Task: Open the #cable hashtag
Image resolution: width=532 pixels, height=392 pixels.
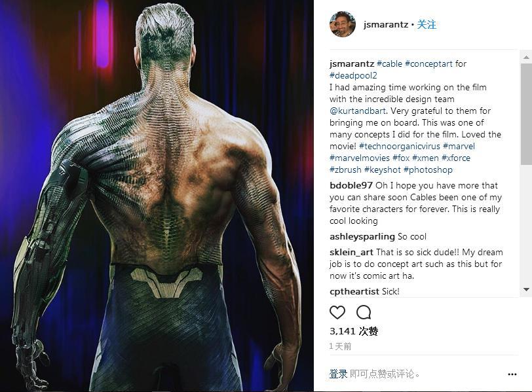Action: point(389,63)
